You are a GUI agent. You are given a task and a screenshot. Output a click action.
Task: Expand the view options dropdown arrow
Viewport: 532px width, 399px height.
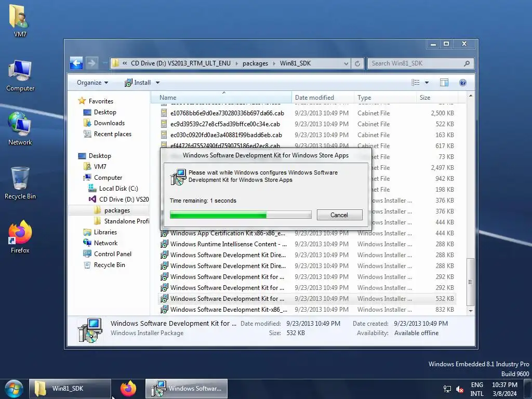(427, 83)
